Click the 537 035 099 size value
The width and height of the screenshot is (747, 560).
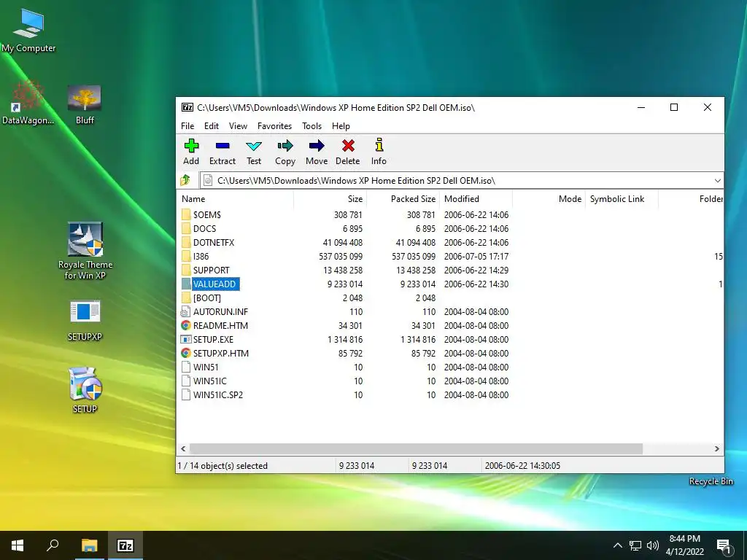(341, 256)
